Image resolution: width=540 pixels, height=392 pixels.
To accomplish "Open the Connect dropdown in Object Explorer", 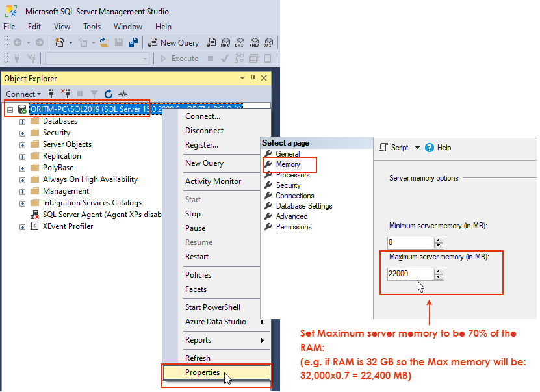I will pyautogui.click(x=23, y=94).
